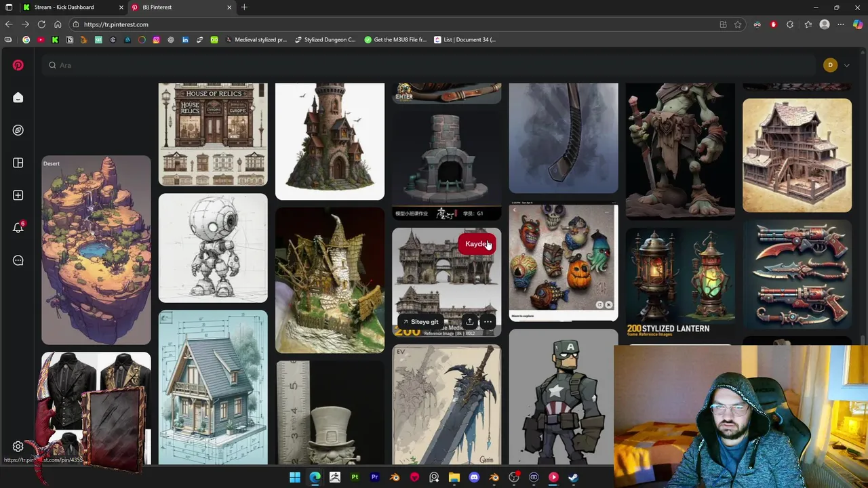Open the colorful masks collection pin
The width and height of the screenshot is (868, 488).
564,261
